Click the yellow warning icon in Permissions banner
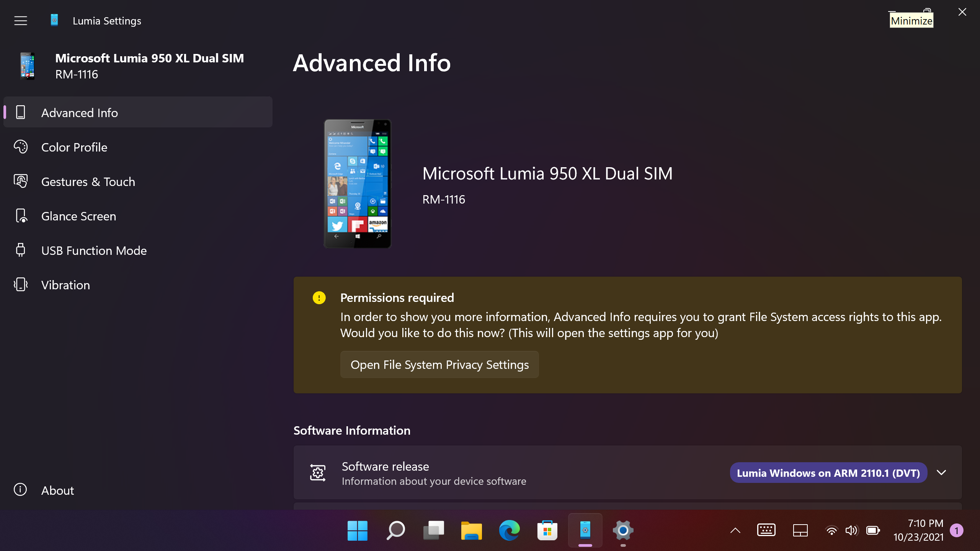 [x=319, y=298]
